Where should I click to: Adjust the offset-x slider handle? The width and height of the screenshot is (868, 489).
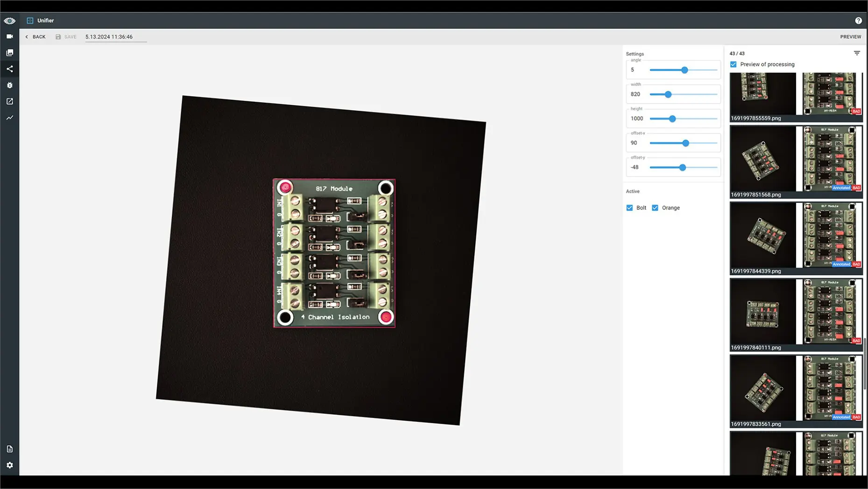click(x=685, y=143)
